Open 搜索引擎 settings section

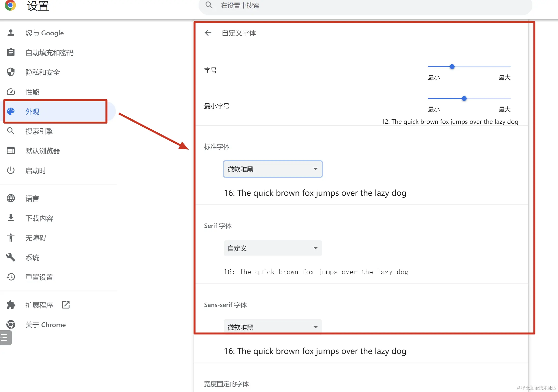[39, 131]
